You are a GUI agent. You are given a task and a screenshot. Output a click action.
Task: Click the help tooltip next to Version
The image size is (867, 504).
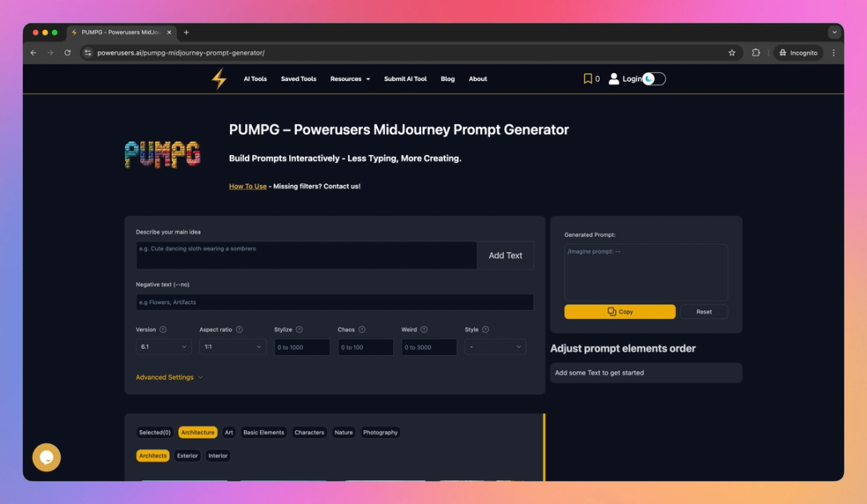click(163, 327)
